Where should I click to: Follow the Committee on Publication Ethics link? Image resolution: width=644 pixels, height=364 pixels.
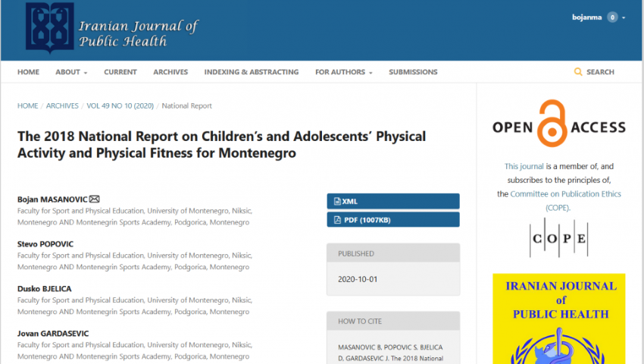tap(565, 194)
